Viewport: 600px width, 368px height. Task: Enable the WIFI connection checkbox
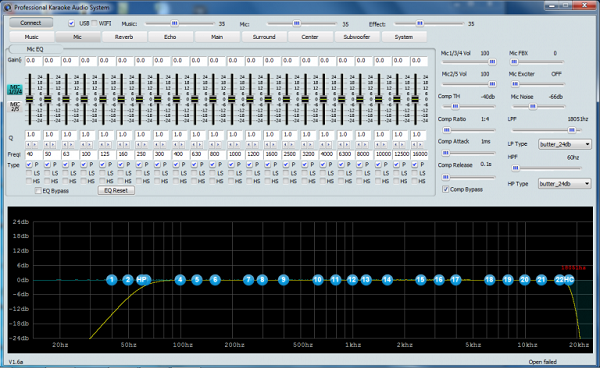point(94,23)
